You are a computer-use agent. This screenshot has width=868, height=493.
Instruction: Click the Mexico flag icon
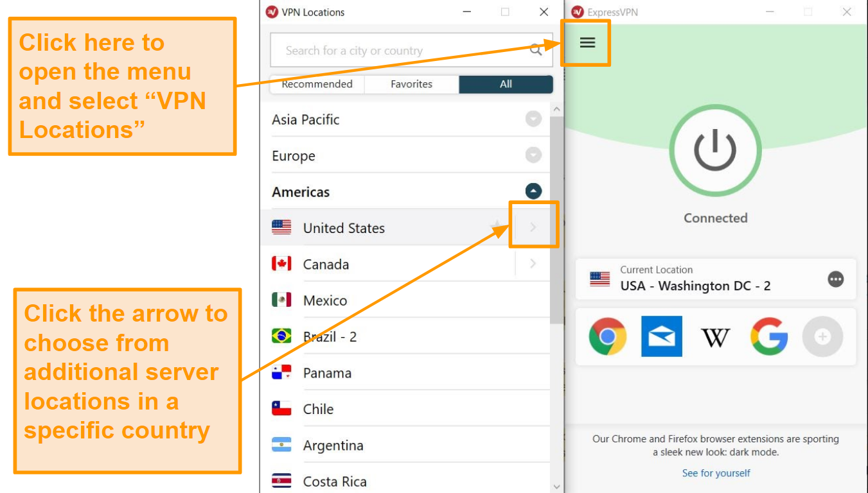pyautogui.click(x=281, y=300)
